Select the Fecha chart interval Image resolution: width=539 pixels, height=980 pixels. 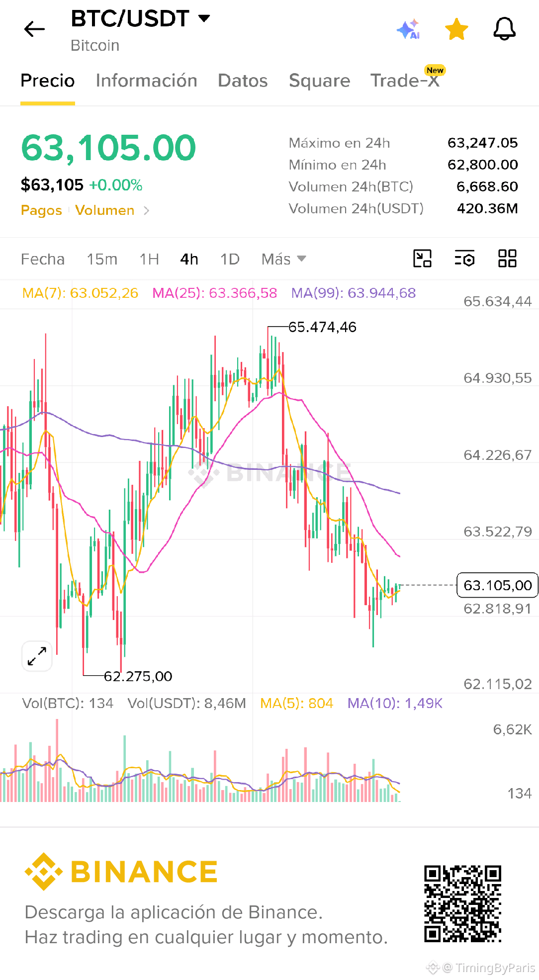[x=43, y=259]
